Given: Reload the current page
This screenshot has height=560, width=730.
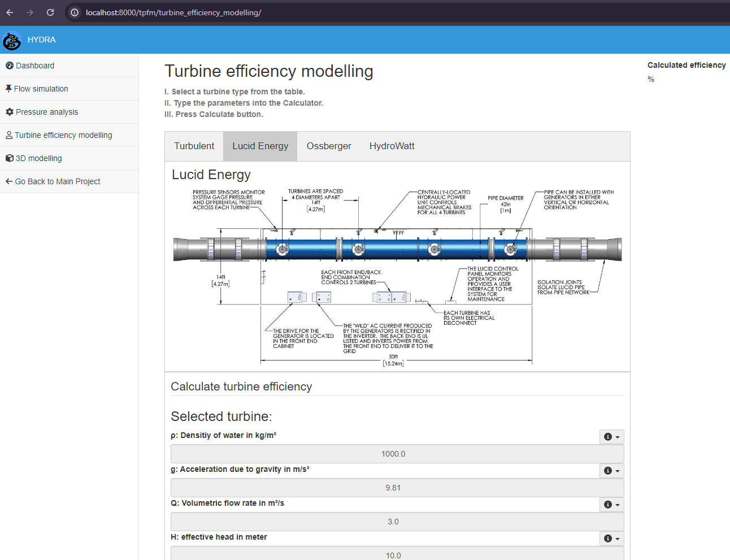Looking at the screenshot, I should pos(50,12).
